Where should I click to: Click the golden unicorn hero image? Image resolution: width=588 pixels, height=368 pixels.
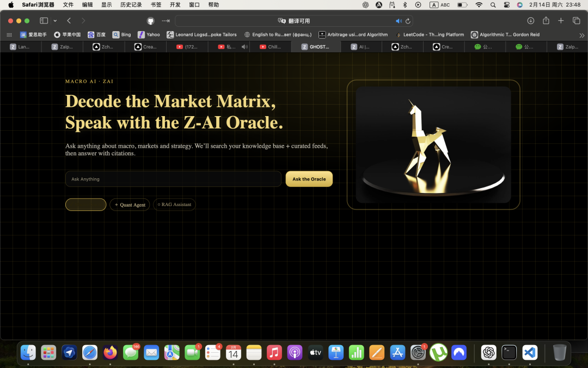coord(433,144)
